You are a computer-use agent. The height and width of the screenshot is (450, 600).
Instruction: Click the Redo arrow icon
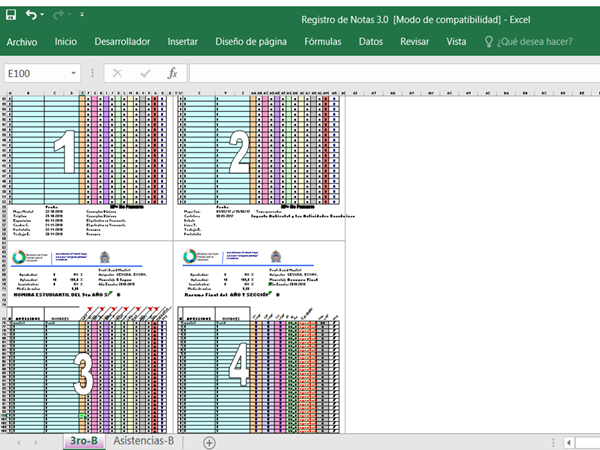(58, 16)
